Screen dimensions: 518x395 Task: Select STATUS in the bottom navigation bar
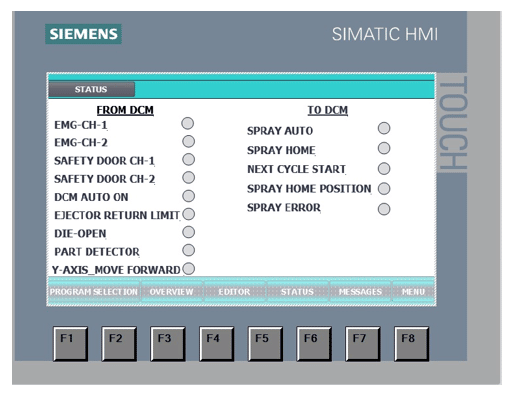297,292
